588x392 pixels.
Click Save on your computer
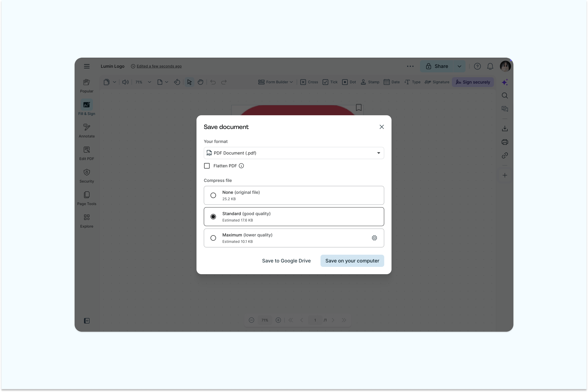pyautogui.click(x=352, y=260)
